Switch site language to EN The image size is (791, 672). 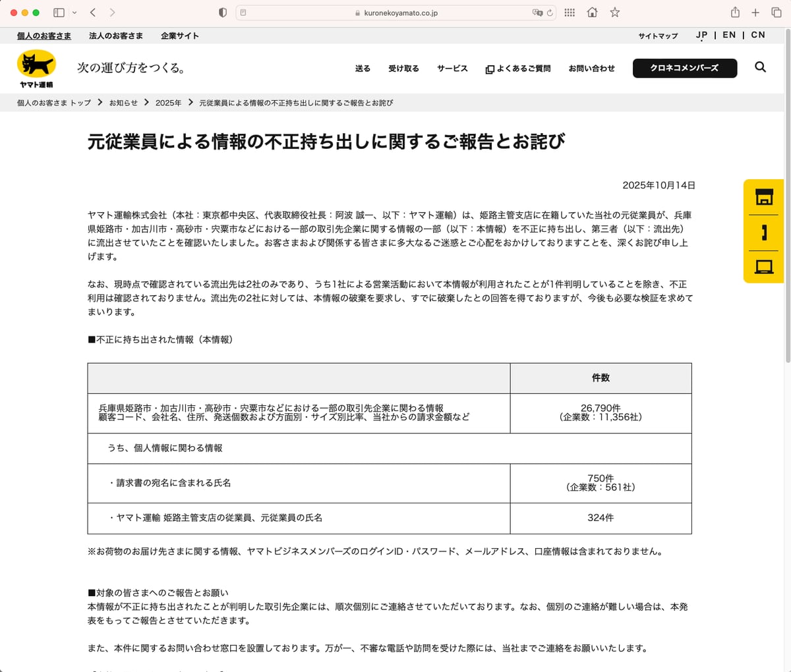pos(729,35)
